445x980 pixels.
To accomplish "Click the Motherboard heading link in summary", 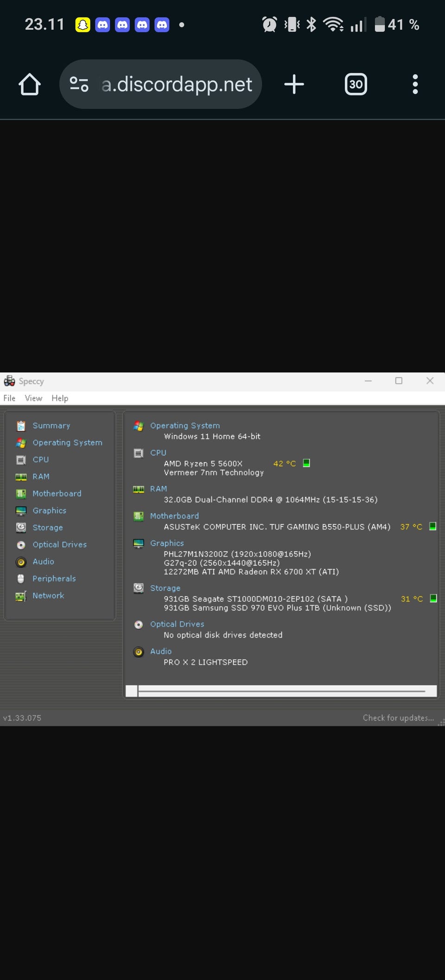I will pyautogui.click(x=174, y=516).
